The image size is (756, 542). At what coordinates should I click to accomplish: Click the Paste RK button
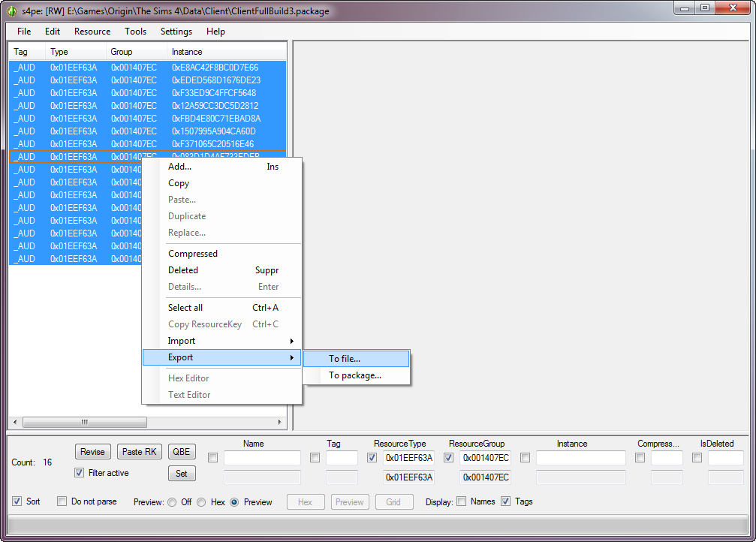click(140, 452)
